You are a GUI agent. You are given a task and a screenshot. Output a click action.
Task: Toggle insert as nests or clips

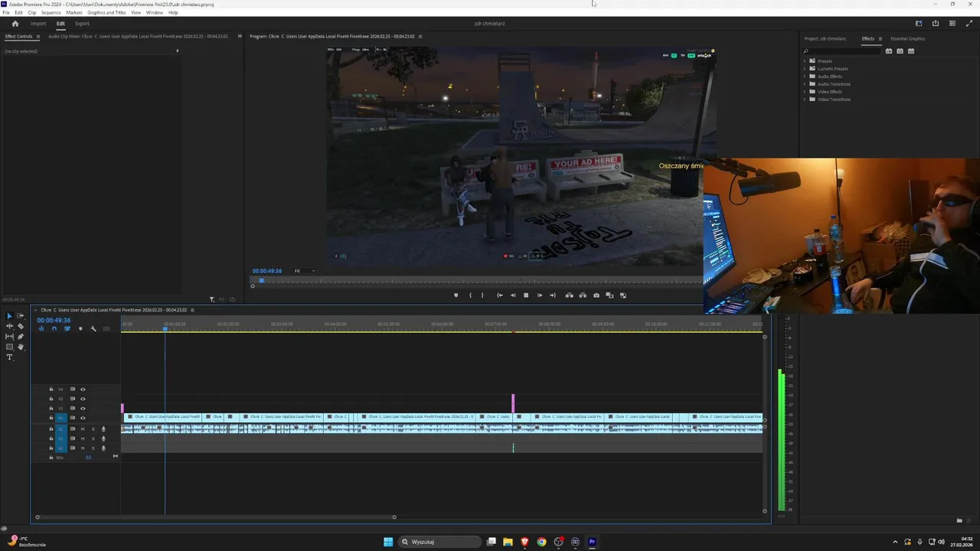(x=41, y=329)
